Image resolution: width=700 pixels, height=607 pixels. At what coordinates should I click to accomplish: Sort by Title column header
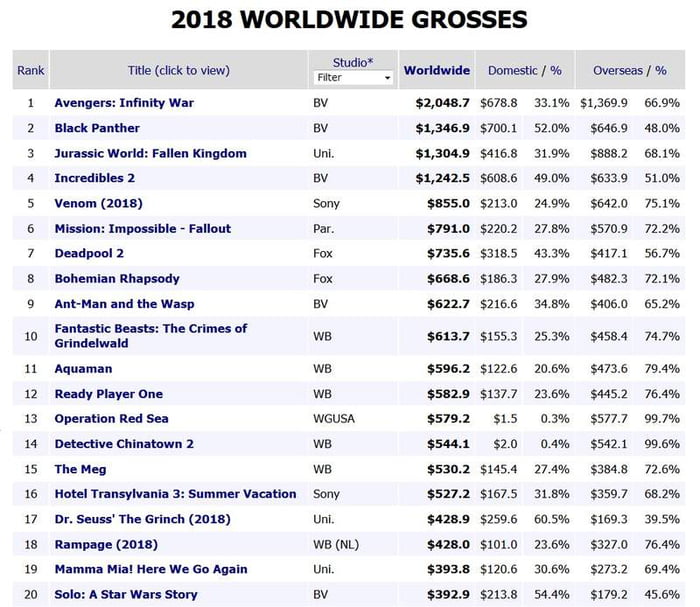coord(179,71)
